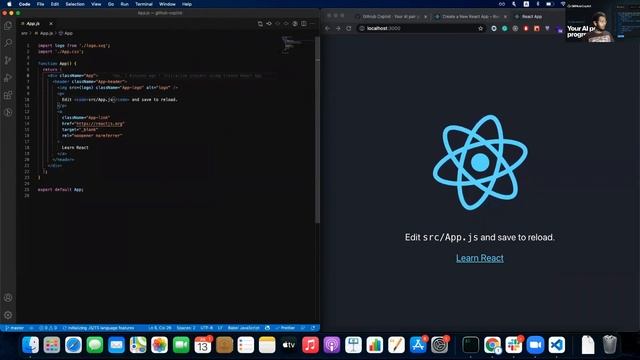The image size is (640, 360).
Task: Open the Selection menu
Action: (x=75, y=4)
